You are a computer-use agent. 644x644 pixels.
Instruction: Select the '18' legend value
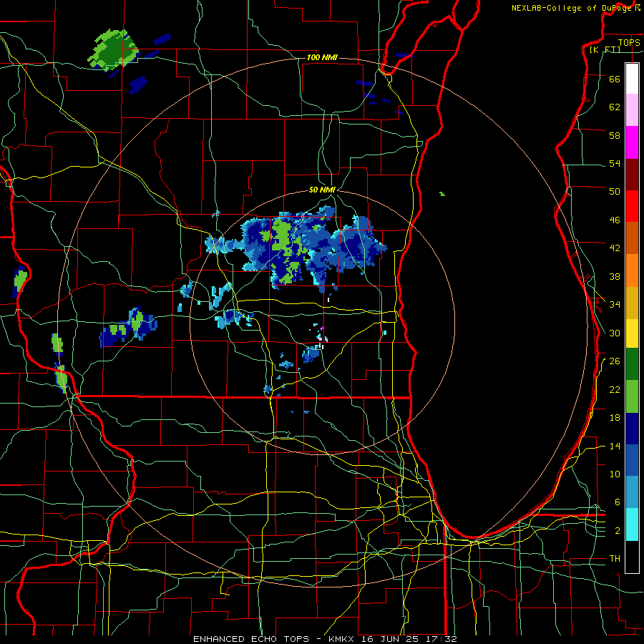point(615,418)
